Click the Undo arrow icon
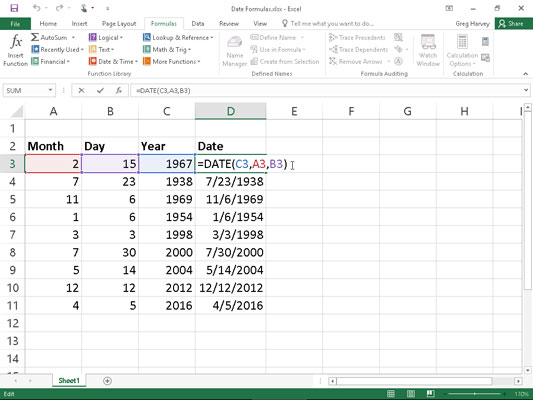Viewport: 533px width, 400px height. (x=36, y=8)
